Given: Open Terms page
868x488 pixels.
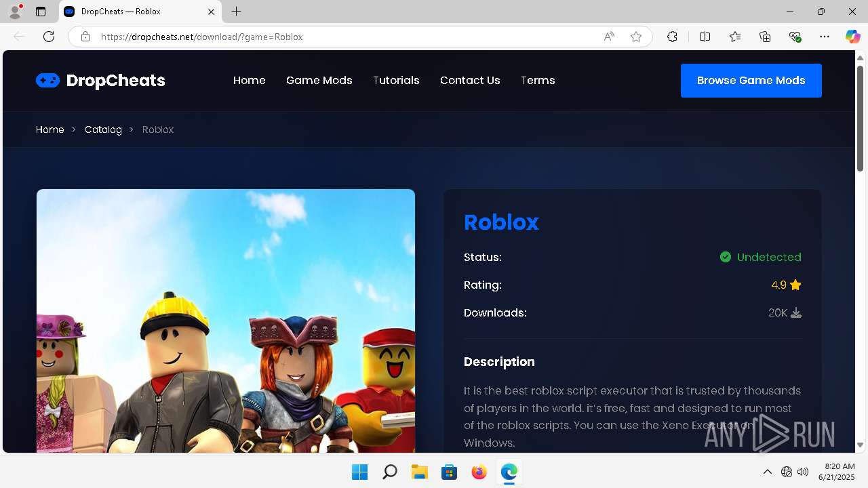Looking at the screenshot, I should (538, 80).
